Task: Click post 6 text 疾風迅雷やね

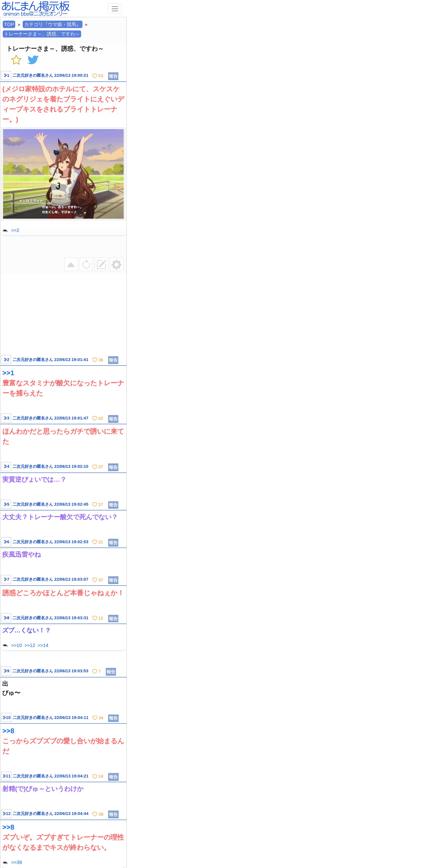Action: tap(22, 555)
